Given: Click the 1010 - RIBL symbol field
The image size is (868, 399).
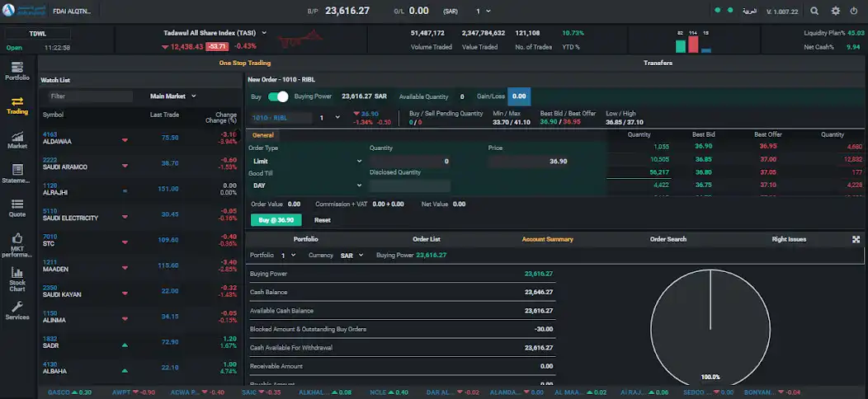Looking at the screenshot, I should (x=281, y=118).
